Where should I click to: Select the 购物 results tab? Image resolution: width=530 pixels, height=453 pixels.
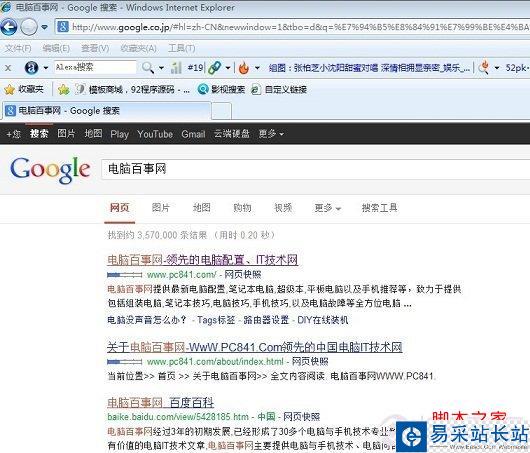tap(242, 208)
